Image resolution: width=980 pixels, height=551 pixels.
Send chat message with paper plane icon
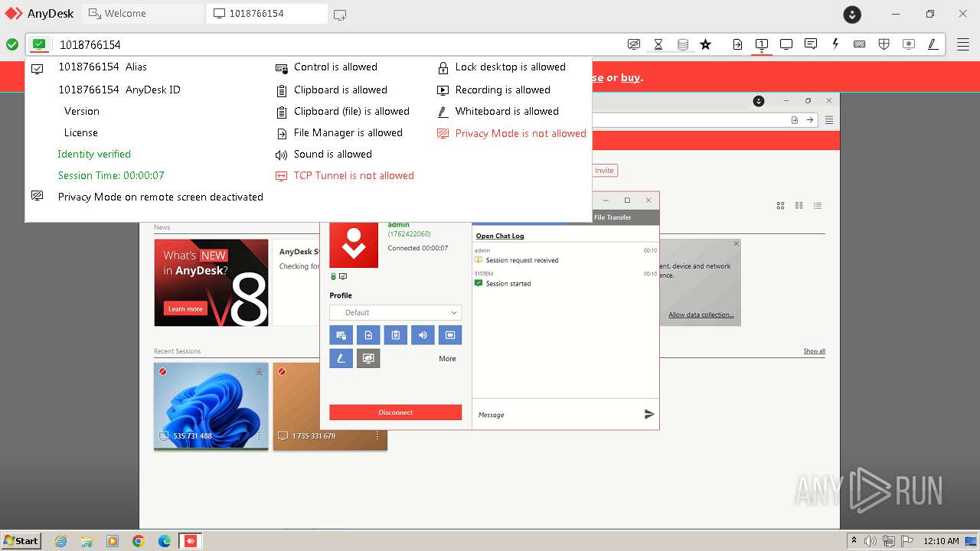(x=649, y=414)
